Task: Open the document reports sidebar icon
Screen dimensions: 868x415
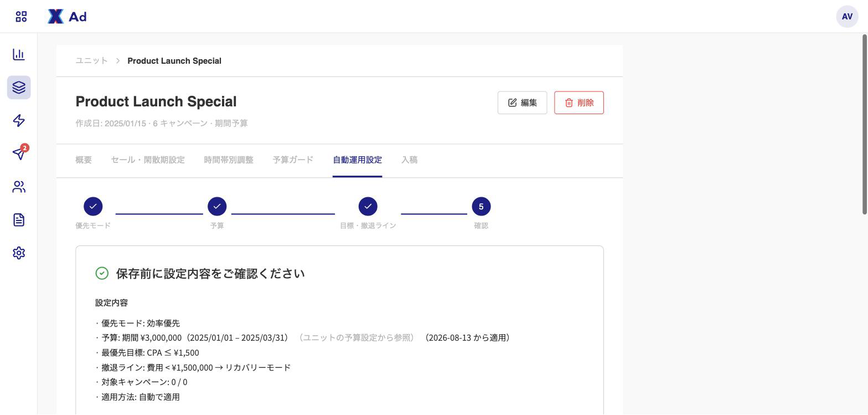Action: pos(19,220)
